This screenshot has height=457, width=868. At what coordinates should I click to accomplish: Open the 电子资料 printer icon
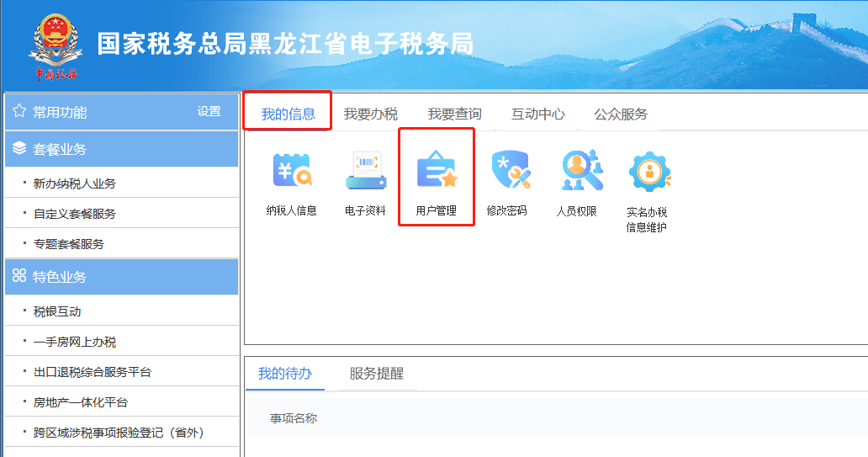pos(366,170)
